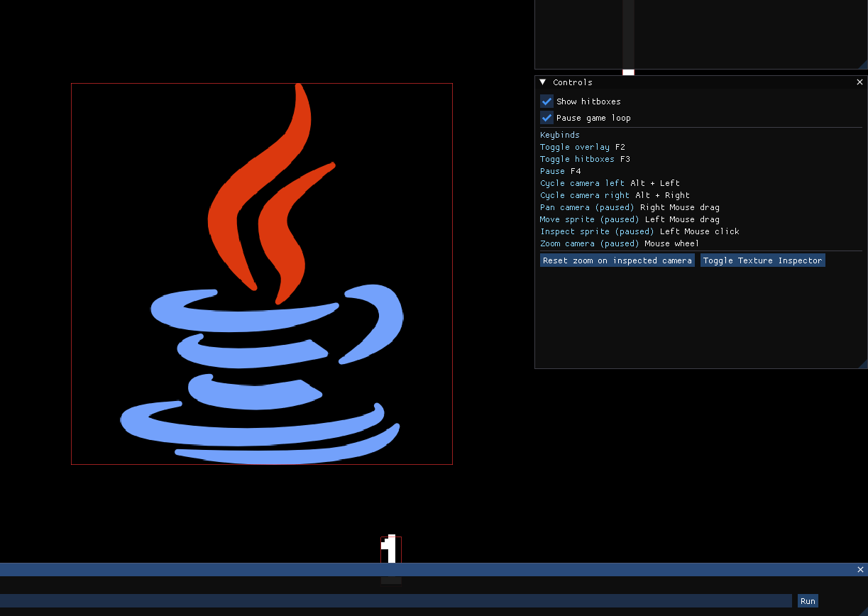868x616 pixels.
Task: Click the top panel resize grip corner
Action: pos(863,65)
